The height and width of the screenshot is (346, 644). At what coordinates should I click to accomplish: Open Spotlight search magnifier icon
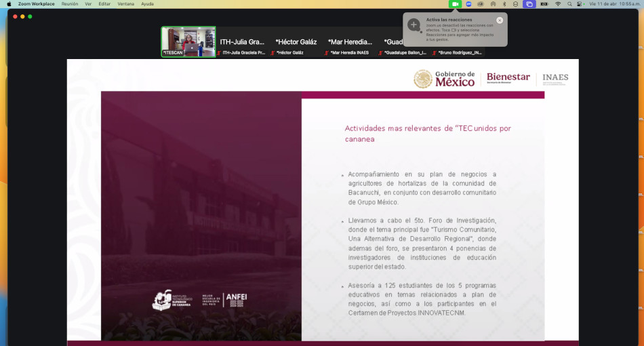click(569, 3)
